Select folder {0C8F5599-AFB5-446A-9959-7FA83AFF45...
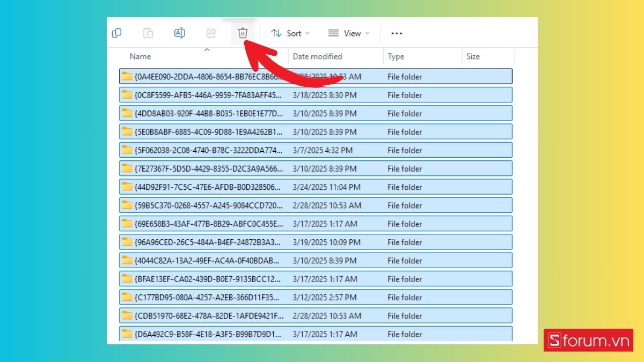The image size is (644, 362). (316, 95)
